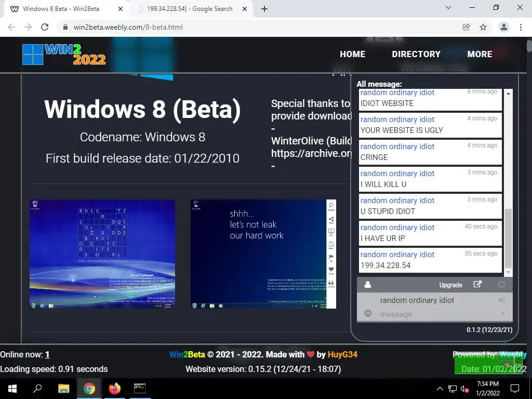Click the Upgrade link in chat box

[x=450, y=285]
